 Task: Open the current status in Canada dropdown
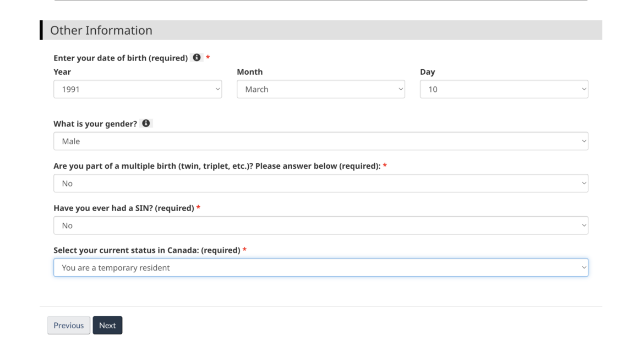click(x=321, y=267)
